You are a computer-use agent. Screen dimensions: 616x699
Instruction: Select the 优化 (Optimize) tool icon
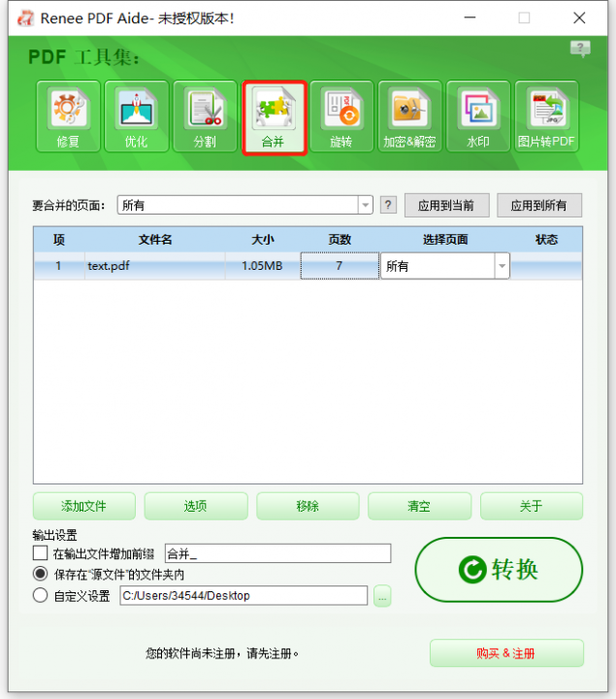(136, 116)
